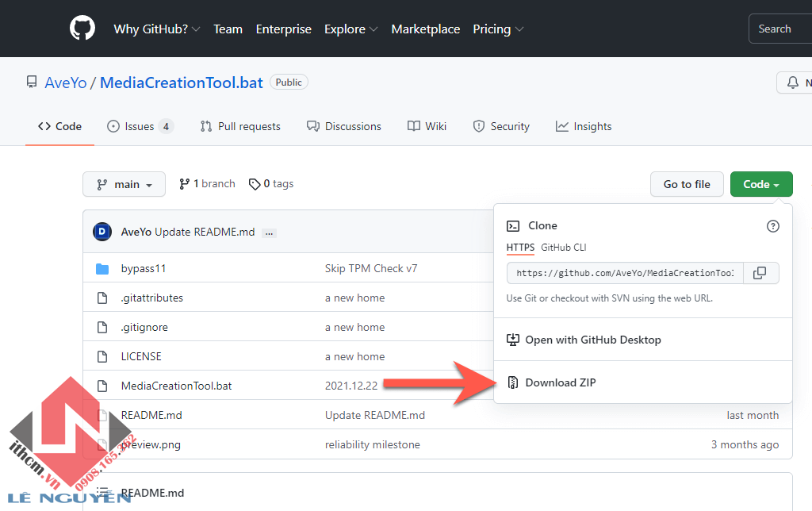Click AveYo's avatar in the commit row
Screen dimensions: 812x511
(102, 232)
